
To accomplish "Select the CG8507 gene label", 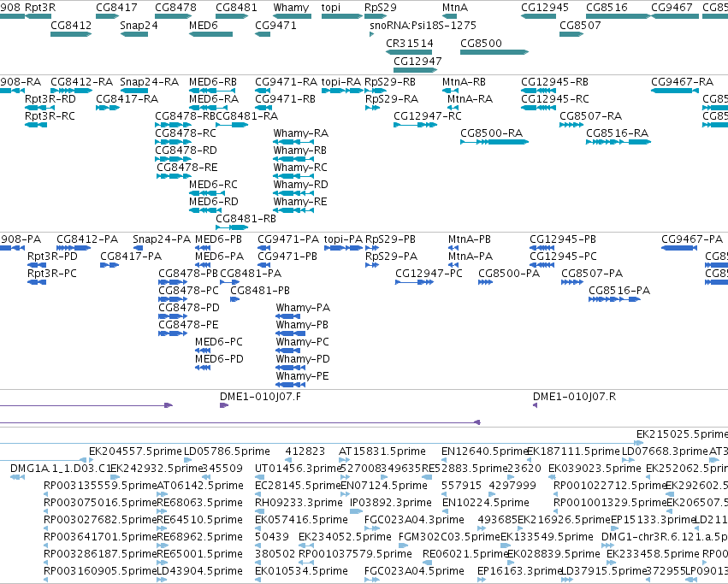I will point(580,26).
